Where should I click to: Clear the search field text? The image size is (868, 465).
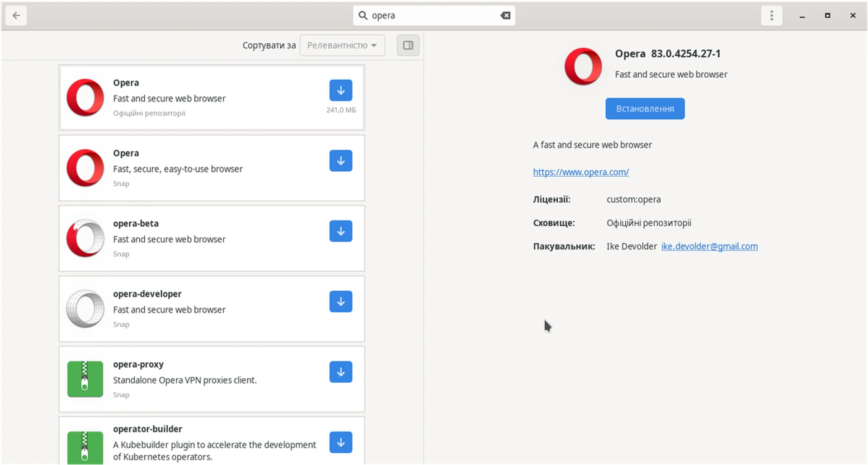[x=505, y=15]
